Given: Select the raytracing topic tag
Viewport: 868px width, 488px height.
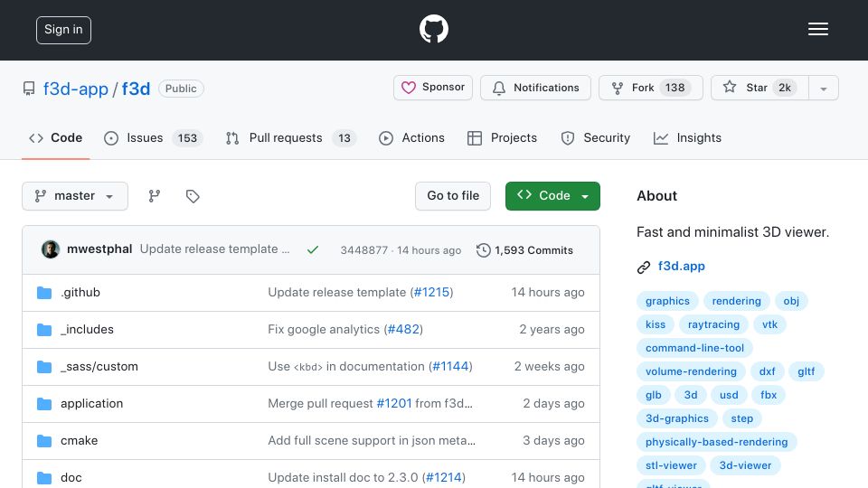Looking at the screenshot, I should (713, 324).
